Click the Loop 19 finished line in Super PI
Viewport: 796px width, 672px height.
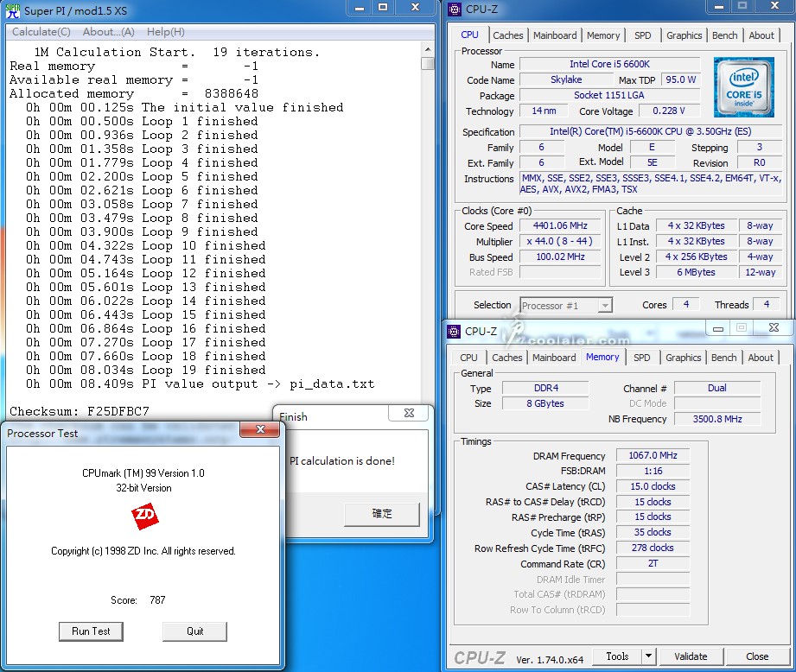(x=146, y=370)
